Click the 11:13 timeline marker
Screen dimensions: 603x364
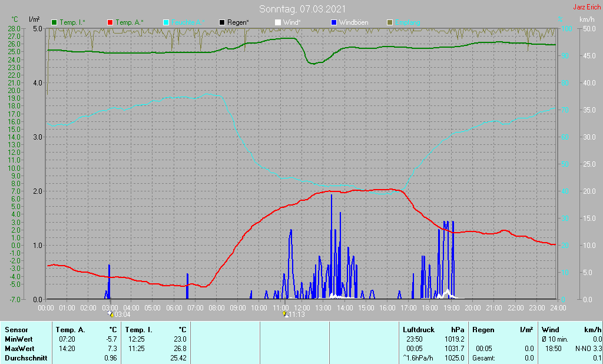coord(293,315)
